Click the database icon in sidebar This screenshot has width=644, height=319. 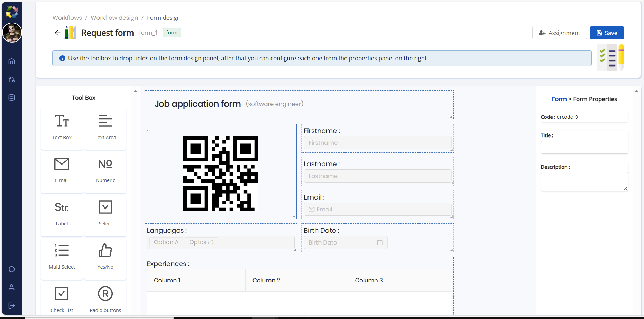11,97
